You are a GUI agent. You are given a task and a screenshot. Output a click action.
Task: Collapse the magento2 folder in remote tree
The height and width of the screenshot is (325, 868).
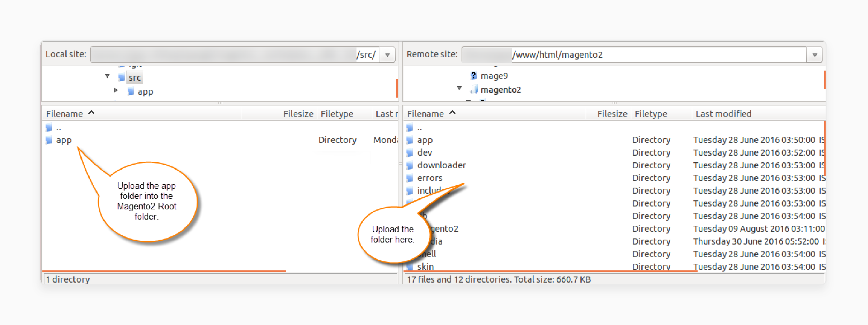point(459,88)
